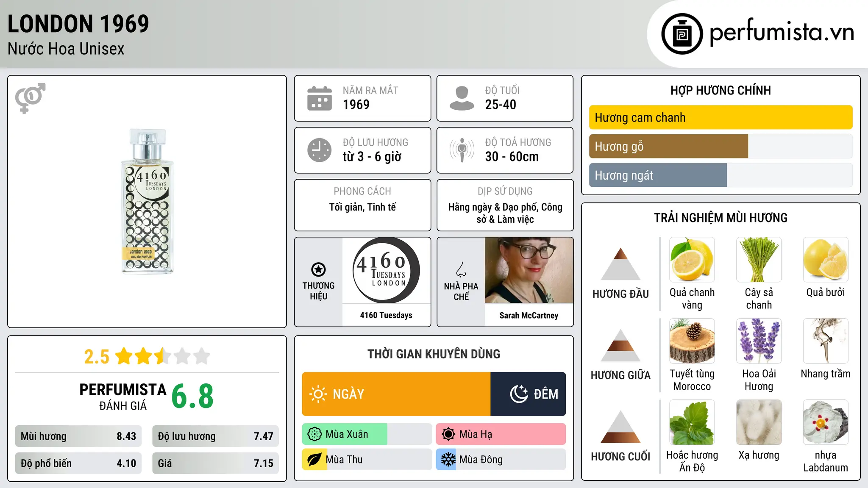Screen dimensions: 868x488
Task: Click the moon icon in the Đêm bar
Action: [519, 394]
